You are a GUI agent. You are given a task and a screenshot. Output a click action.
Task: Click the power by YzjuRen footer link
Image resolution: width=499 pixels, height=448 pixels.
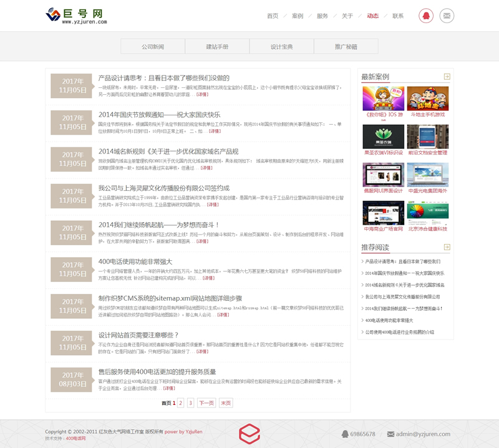click(x=183, y=432)
